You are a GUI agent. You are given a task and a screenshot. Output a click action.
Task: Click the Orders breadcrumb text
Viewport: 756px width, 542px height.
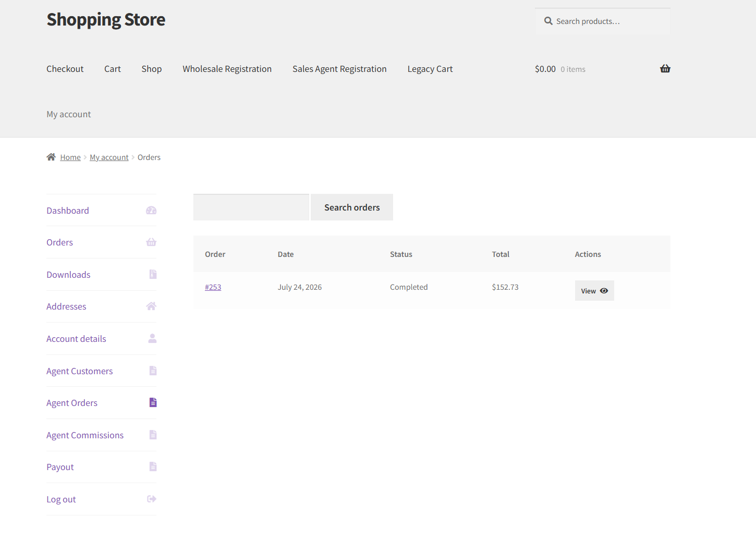149,157
